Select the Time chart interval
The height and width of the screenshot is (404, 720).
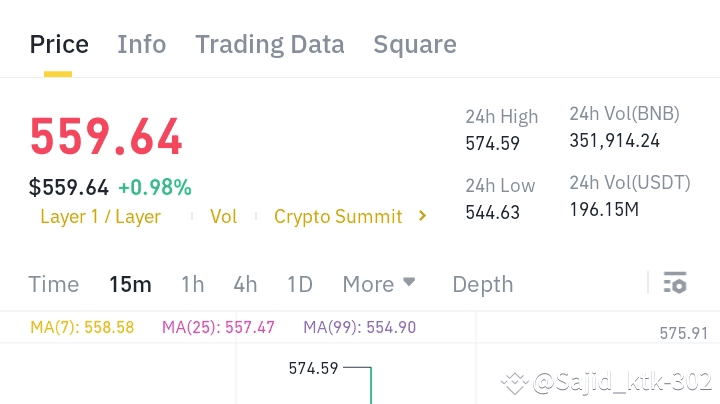click(x=54, y=284)
